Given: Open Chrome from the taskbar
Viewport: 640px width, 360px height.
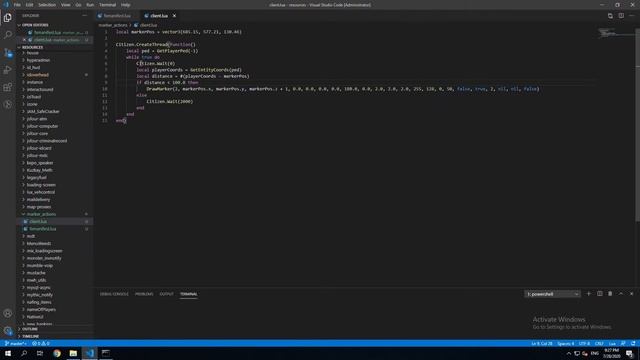Looking at the screenshot, I should point(57,353).
